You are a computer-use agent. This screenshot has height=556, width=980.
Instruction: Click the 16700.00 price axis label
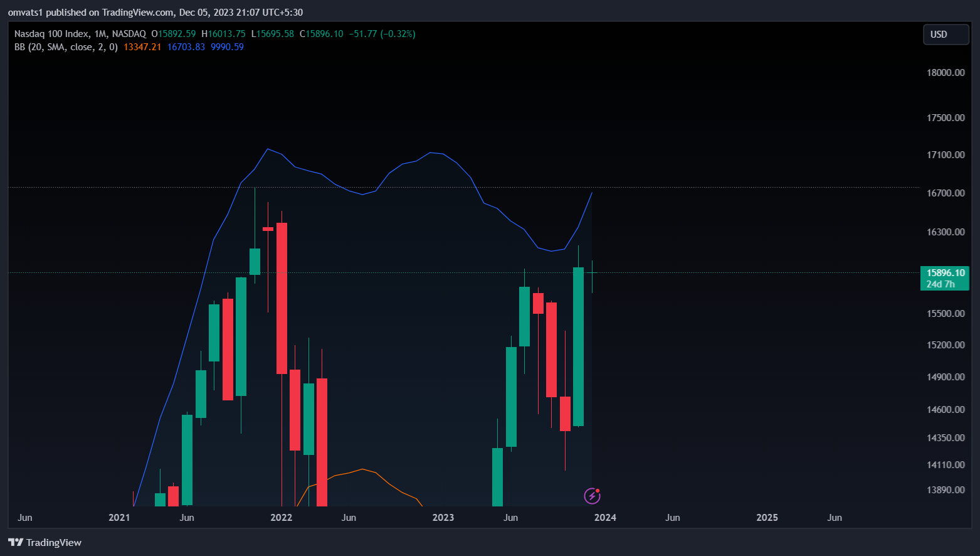click(x=946, y=193)
